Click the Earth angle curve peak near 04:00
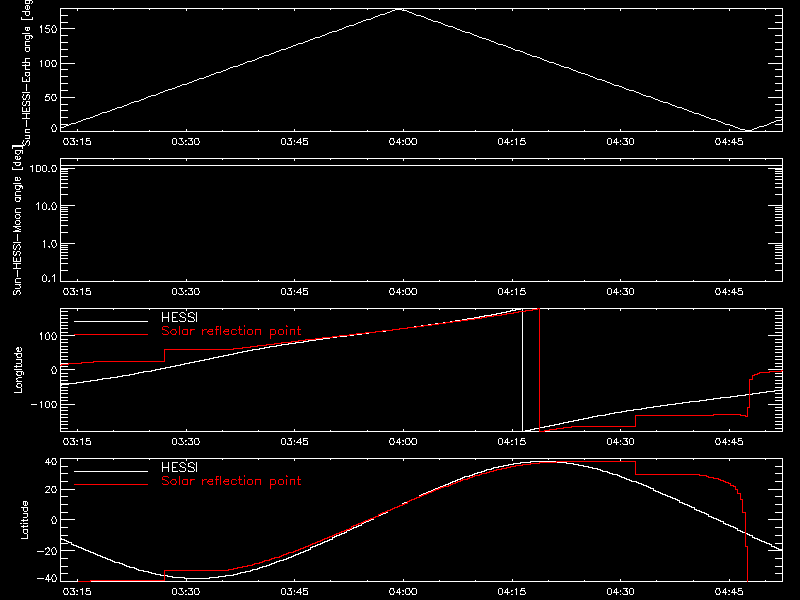 point(401,9)
